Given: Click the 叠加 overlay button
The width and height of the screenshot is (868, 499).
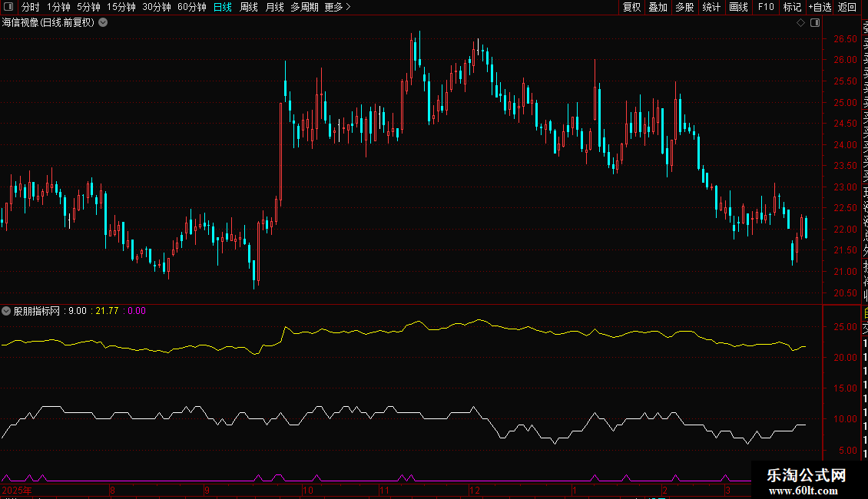Looking at the screenshot, I should (658, 7).
